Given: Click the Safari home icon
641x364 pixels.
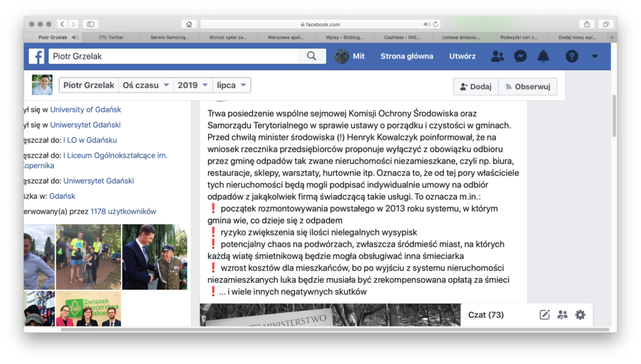Looking at the screenshot, I should (189, 24).
